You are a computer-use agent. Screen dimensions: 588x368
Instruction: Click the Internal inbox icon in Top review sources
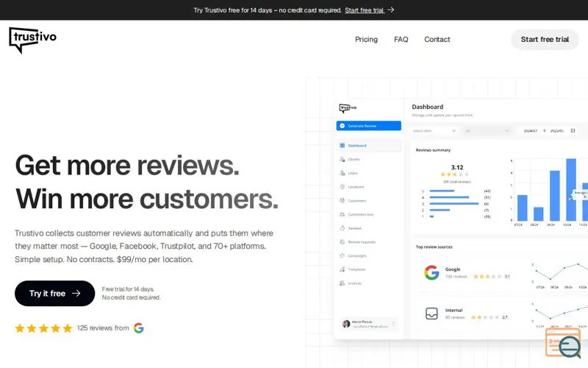[x=431, y=314]
